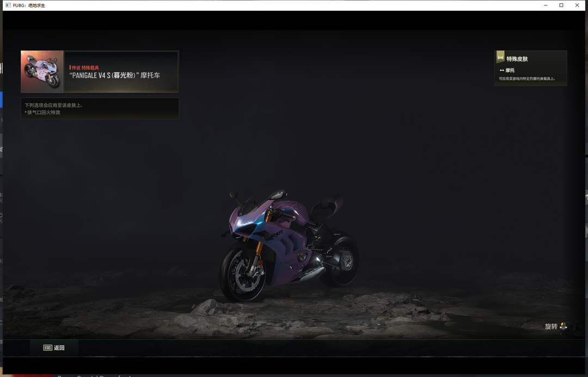Maximize the PUBG window
This screenshot has width=588, height=377.
[561, 5]
